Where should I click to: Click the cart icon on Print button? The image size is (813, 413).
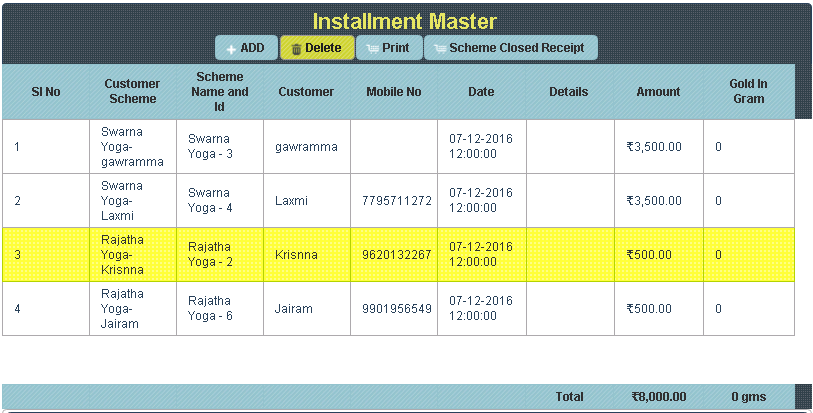click(x=373, y=49)
